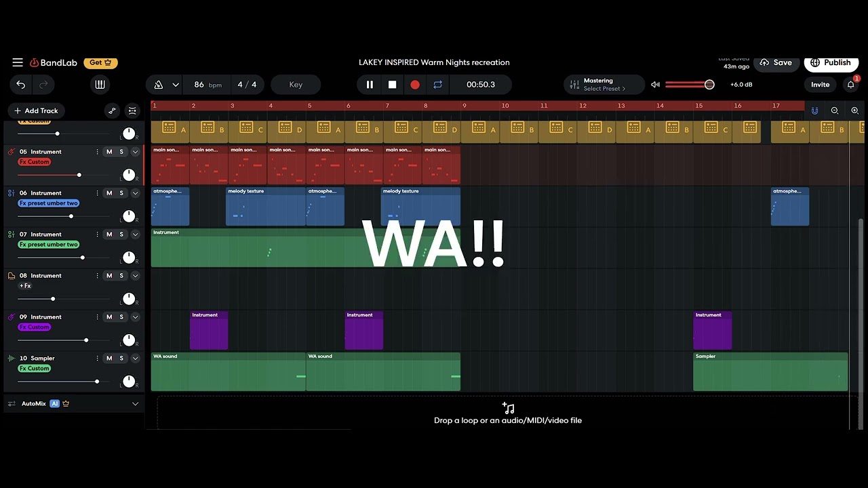Screen dimensions: 868x488
Task: Open track 08 three-dot menu
Action: [x=97, y=276]
